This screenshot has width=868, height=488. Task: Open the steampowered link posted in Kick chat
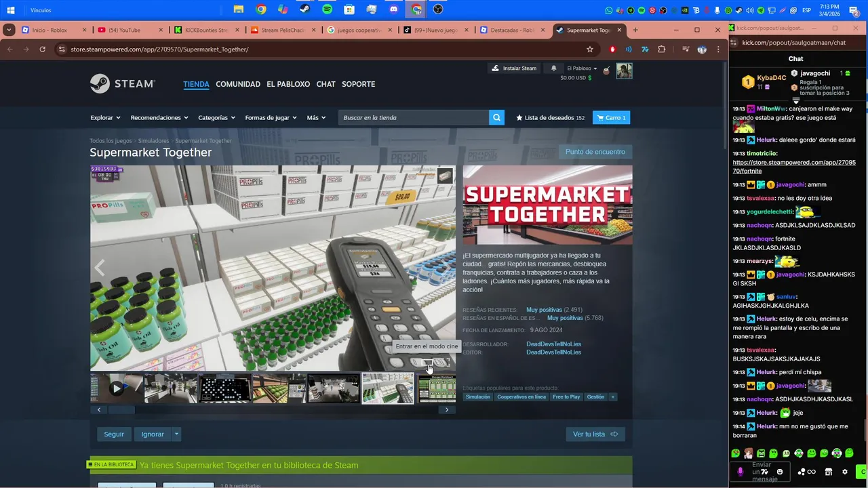[794, 167]
